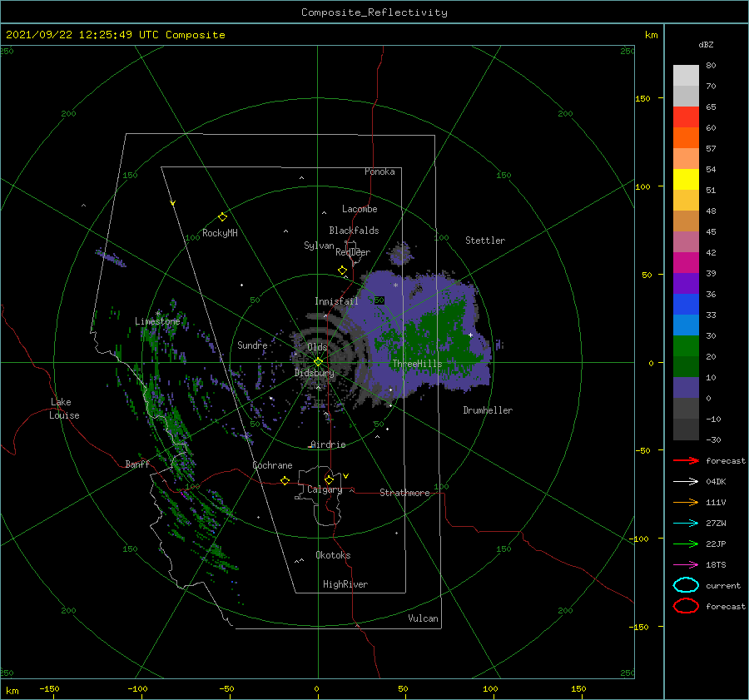Click the -150 tick on bottom km axis
Viewport: 749px width, 700px height.
(49, 689)
